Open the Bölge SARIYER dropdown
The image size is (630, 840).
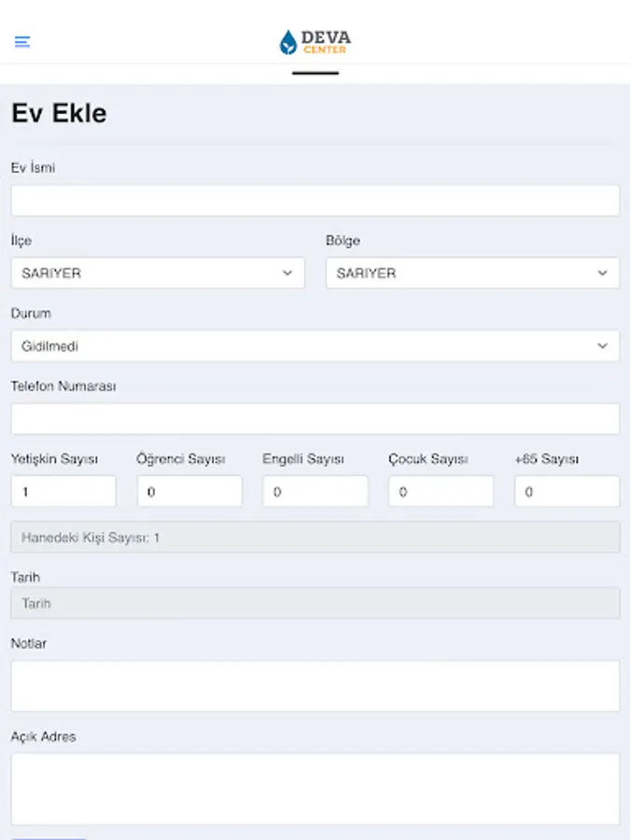(x=473, y=273)
